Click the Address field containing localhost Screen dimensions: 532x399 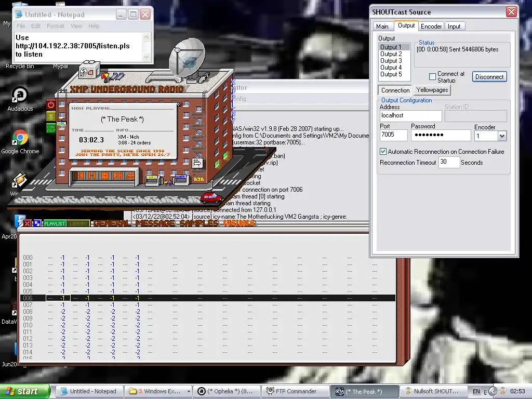(x=410, y=116)
